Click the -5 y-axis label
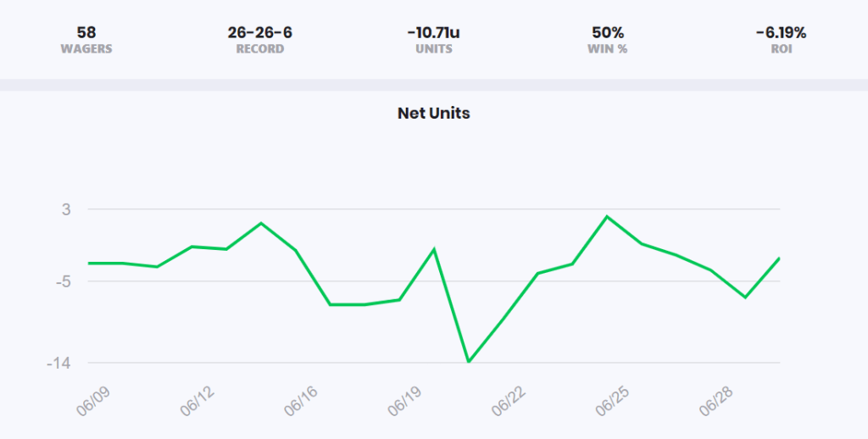Viewport: 868px width, 439px height. tap(64, 281)
